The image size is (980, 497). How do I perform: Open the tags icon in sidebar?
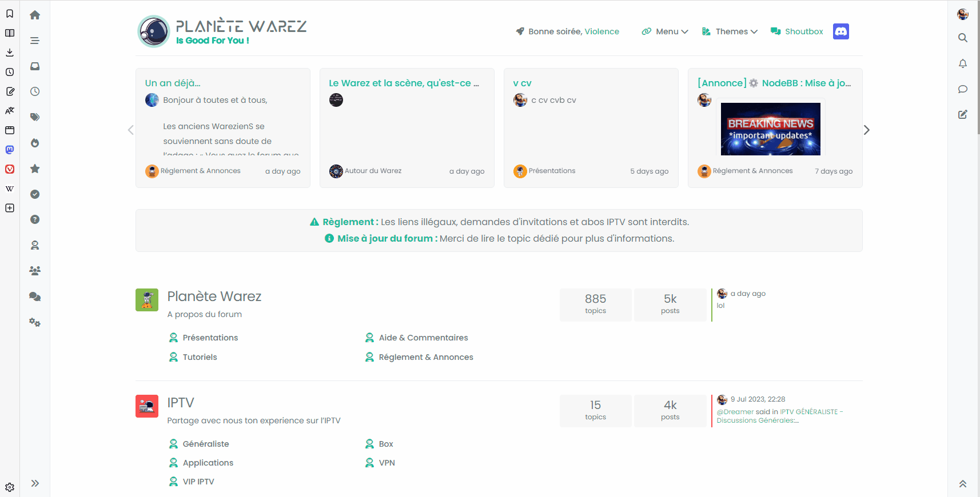point(35,117)
